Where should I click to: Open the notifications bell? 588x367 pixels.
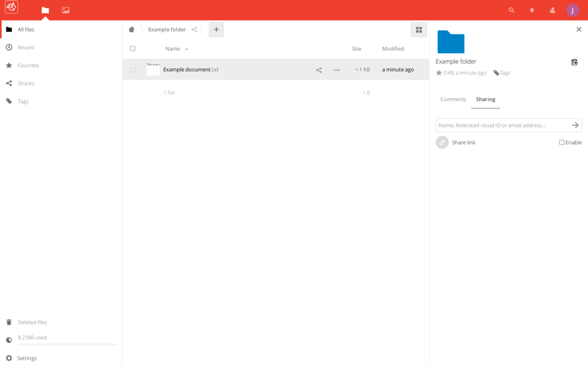[x=532, y=10]
